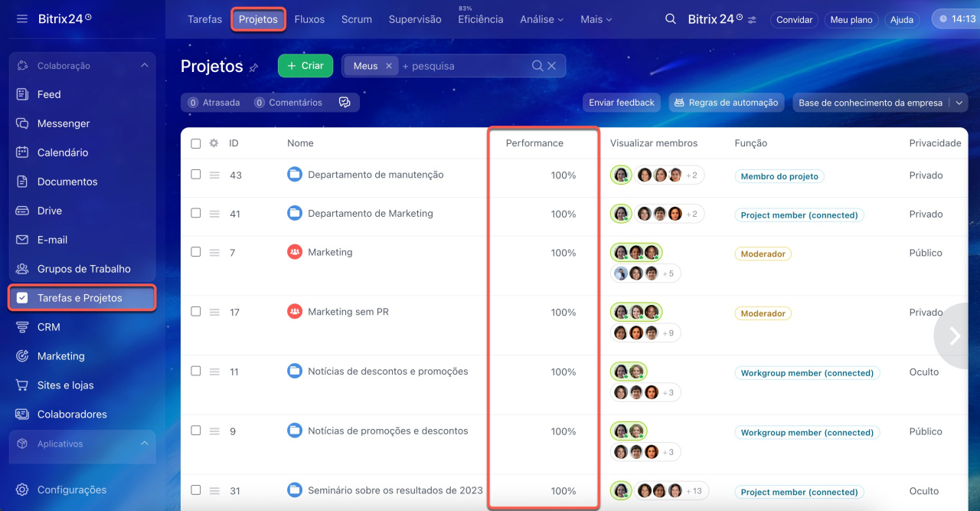
Task: Click the hamburger menu icon beside Bitrix24
Action: click(x=22, y=18)
